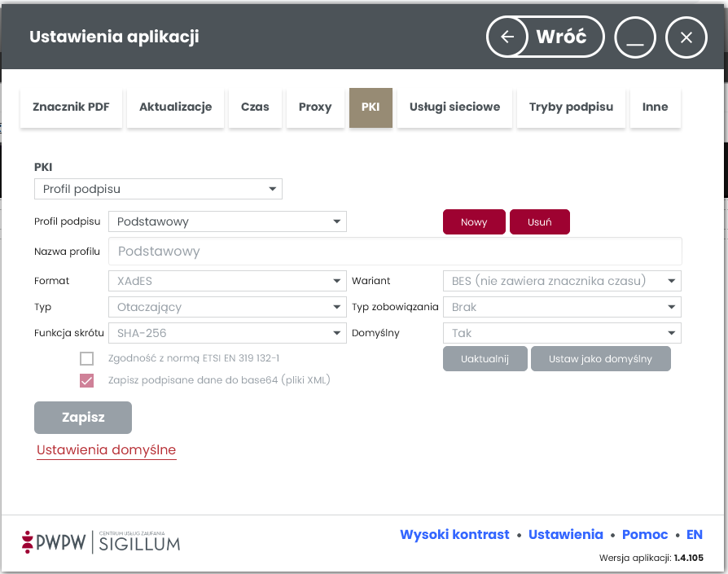
Task: Minimize the settings window
Action: tap(635, 37)
